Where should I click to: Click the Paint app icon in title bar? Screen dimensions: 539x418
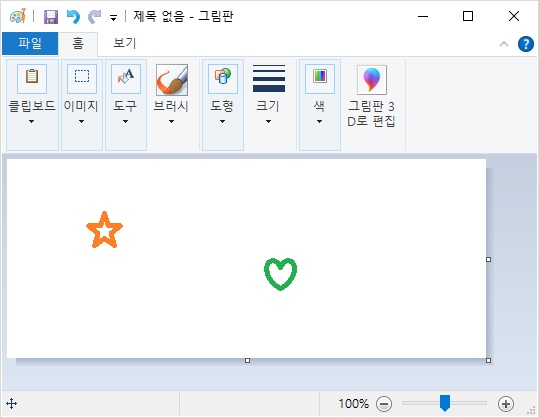(18, 16)
